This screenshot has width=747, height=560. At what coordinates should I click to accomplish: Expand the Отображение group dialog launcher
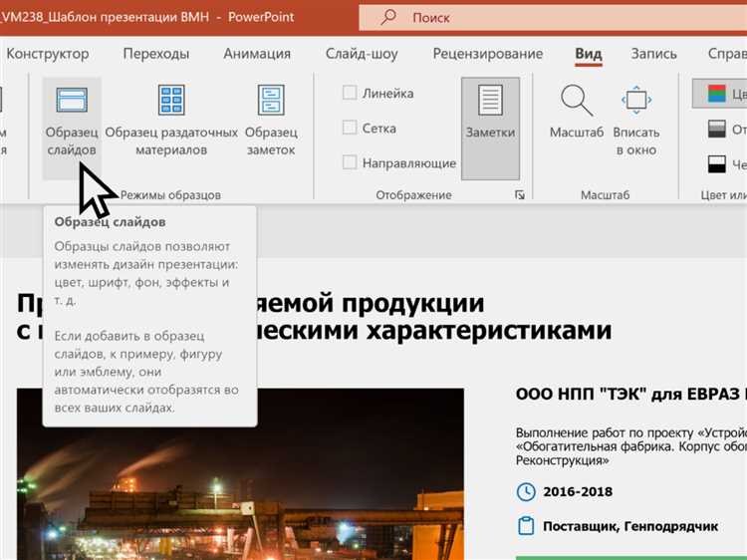519,195
